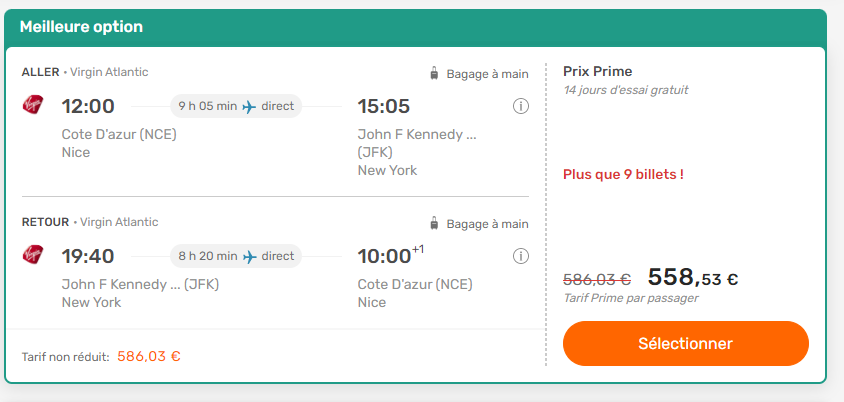The width and height of the screenshot is (844, 402).
Task: Click the airplane icon on 9 h 05 min flight
Action: coord(249,107)
